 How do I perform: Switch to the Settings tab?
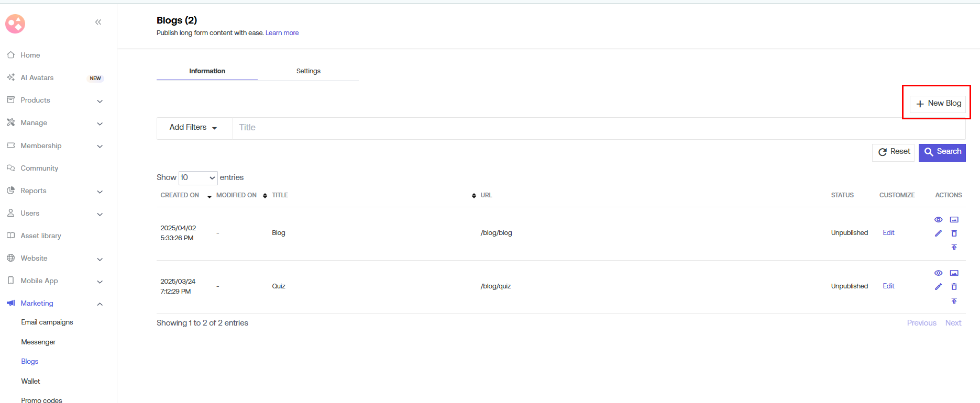coord(308,71)
